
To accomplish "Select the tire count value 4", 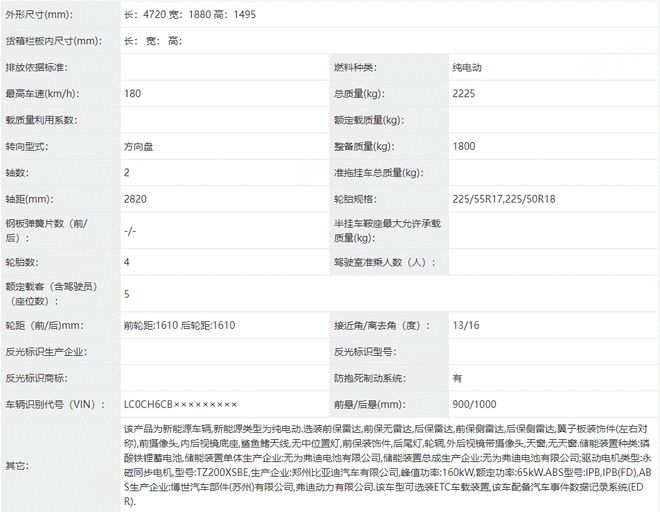I will 127,262.
